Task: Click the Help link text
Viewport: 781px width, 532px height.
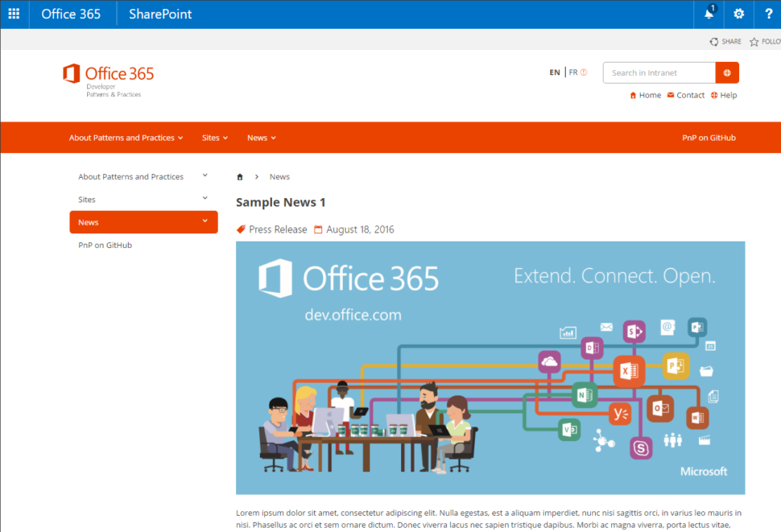Action: [x=728, y=95]
